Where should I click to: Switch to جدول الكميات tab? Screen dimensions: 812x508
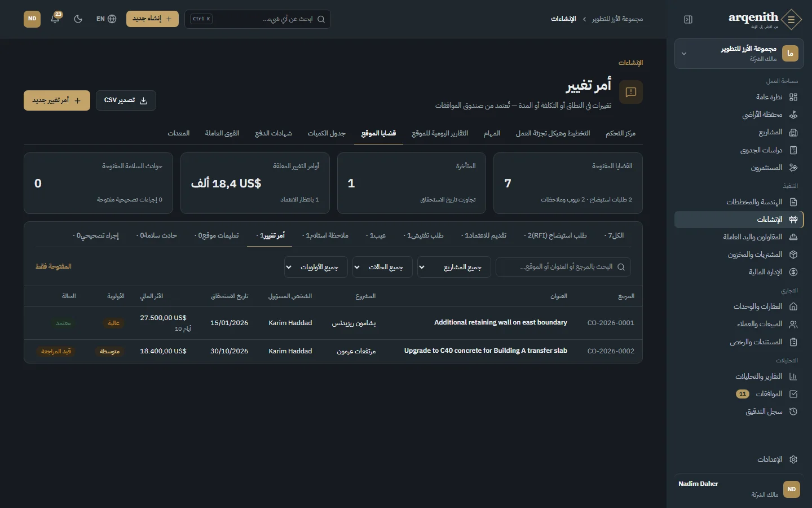click(326, 133)
